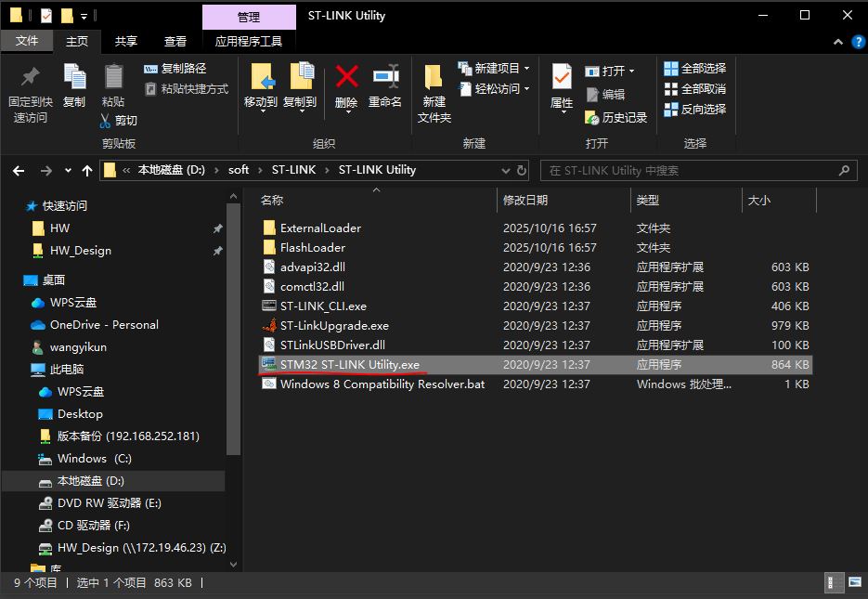Click the breadcrumb chevron after soft

260,170
